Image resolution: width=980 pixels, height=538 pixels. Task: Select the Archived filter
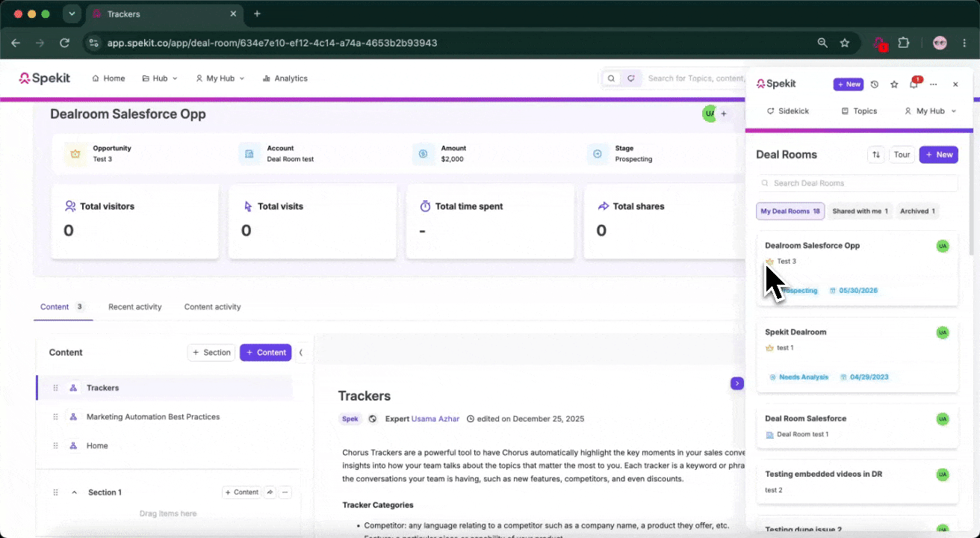(917, 211)
